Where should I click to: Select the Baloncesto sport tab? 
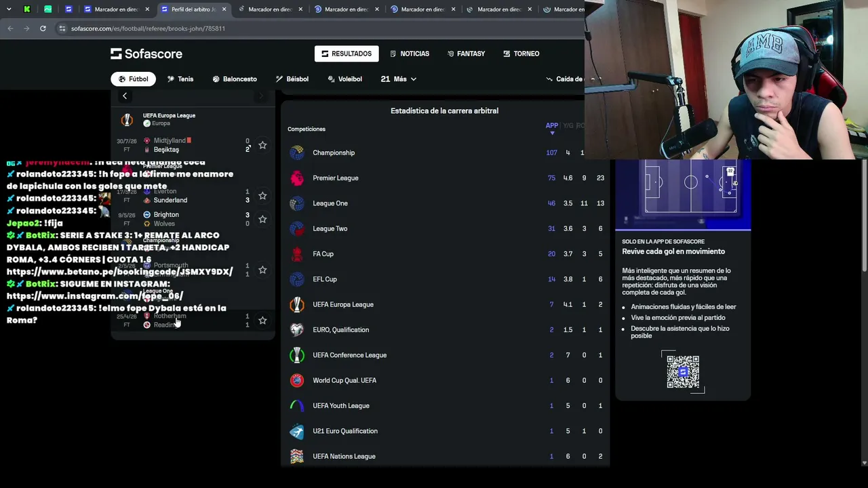coord(235,79)
